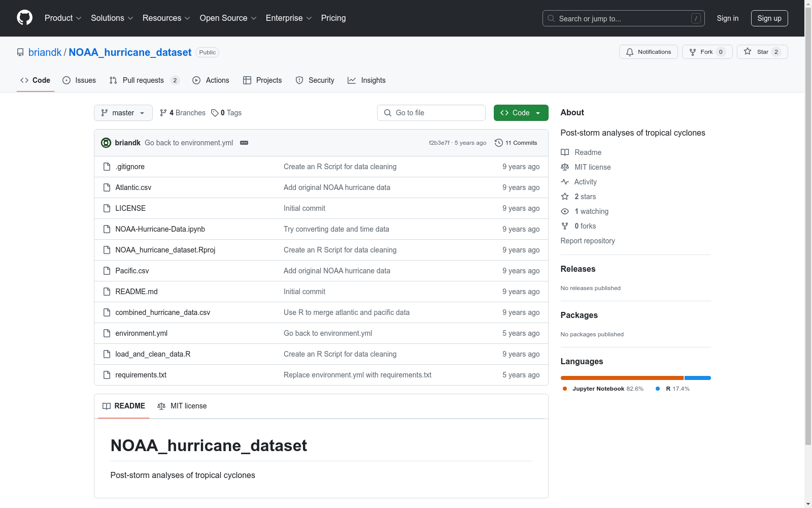Open the combined_hurricane_data.csv file
Viewport: 812px width, 508px height.
click(162, 312)
